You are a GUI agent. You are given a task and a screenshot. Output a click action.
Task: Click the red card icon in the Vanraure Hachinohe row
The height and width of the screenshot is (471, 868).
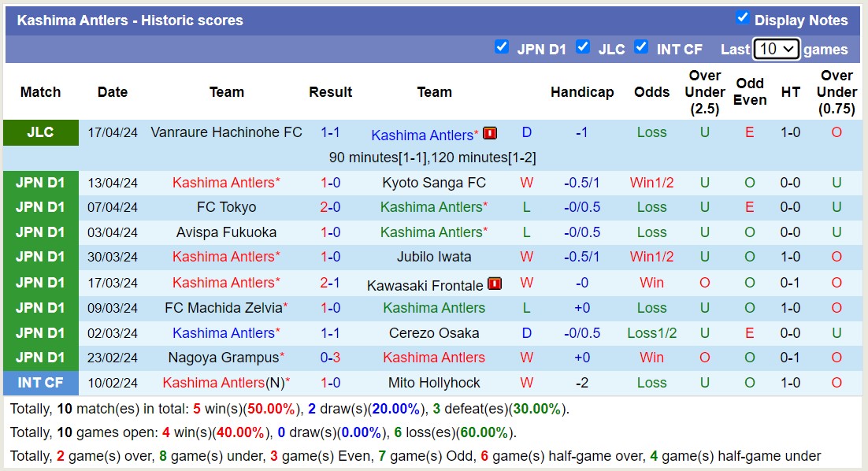(x=490, y=134)
